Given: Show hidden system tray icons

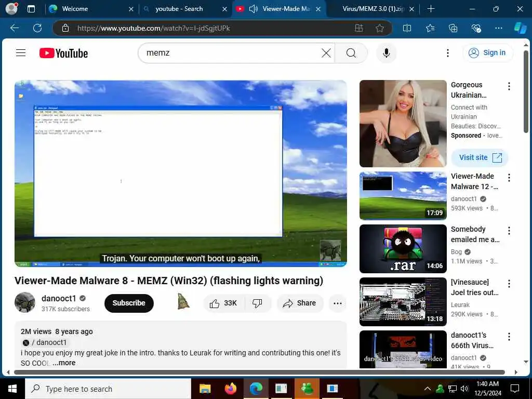Looking at the screenshot, I should 428,389.
